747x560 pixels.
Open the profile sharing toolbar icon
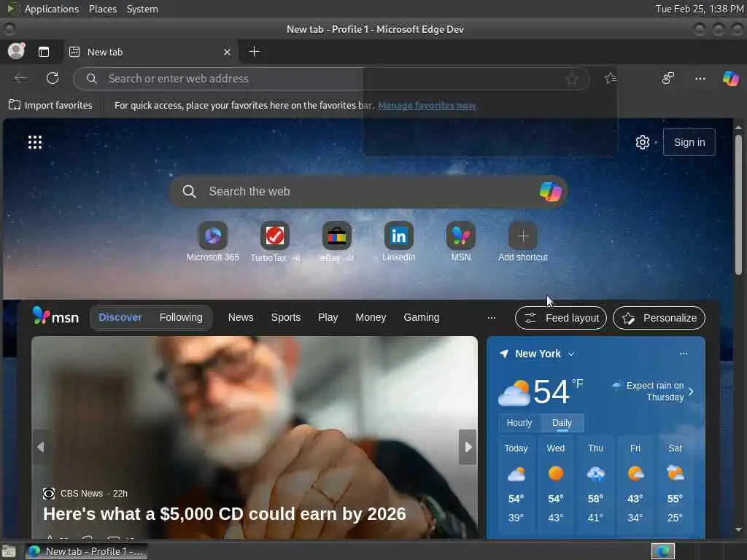[668, 78]
